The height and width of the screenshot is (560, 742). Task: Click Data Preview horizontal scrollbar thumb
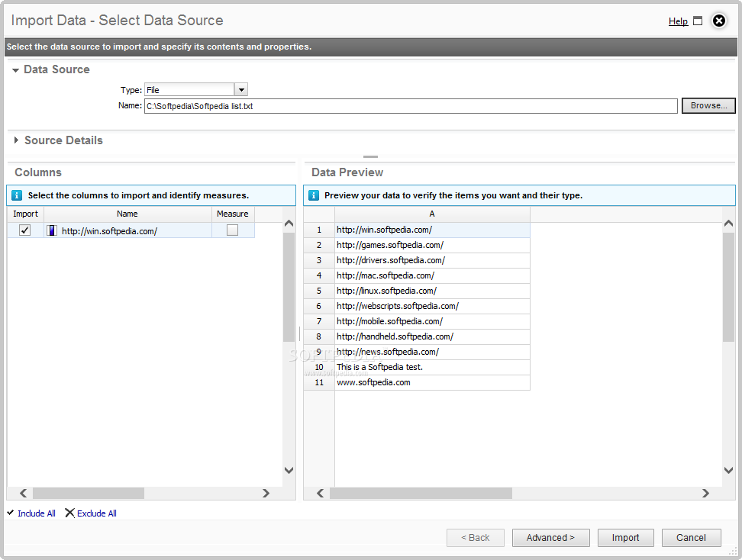click(421, 494)
